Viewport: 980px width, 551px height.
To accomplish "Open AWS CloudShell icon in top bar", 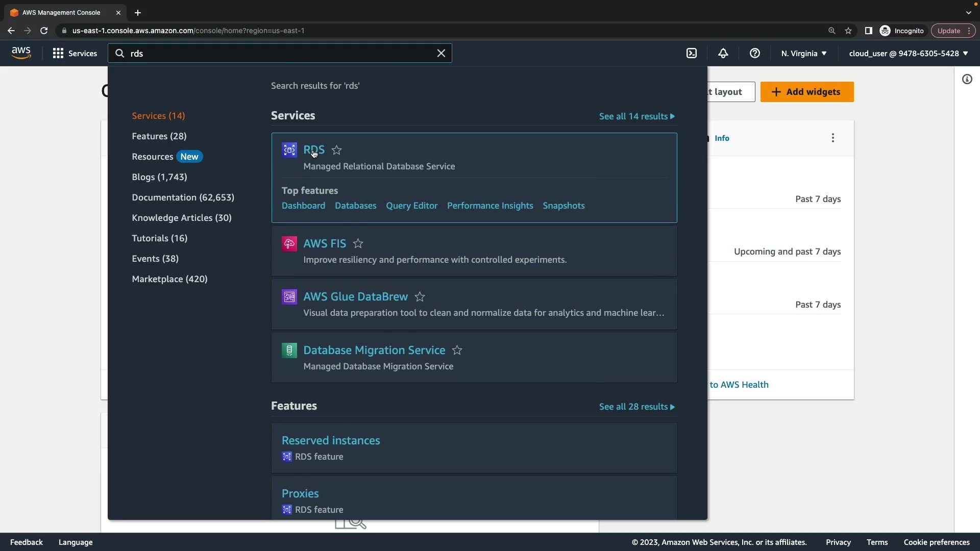I will (692, 53).
